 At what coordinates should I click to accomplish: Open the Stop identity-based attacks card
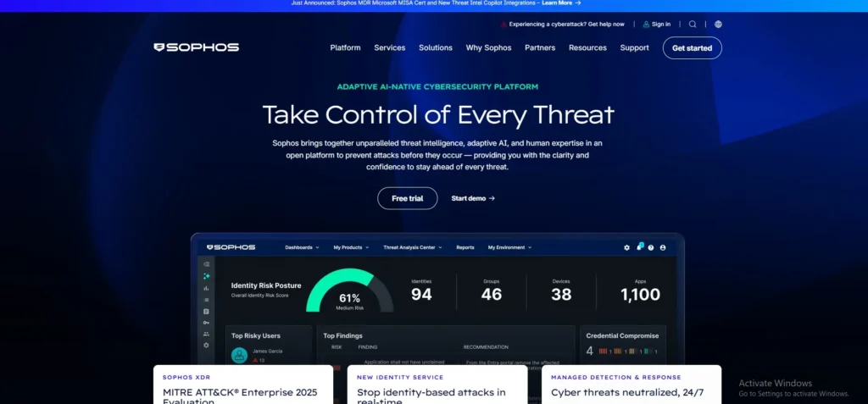click(437, 385)
